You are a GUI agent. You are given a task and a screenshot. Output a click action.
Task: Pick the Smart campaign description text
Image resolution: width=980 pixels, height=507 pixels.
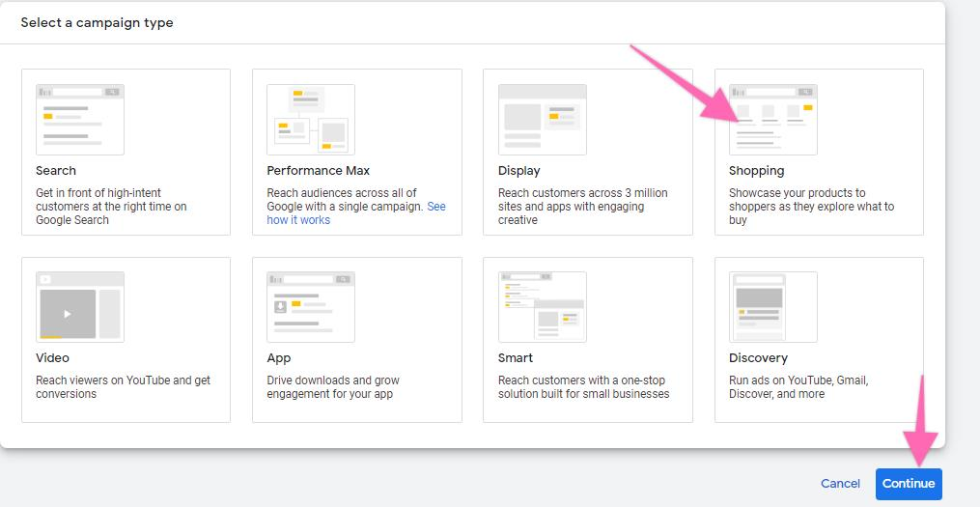tap(583, 387)
